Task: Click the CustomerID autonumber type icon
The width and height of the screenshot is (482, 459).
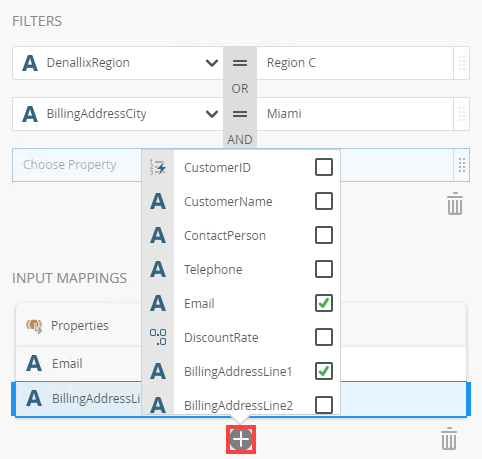Action: (x=158, y=167)
